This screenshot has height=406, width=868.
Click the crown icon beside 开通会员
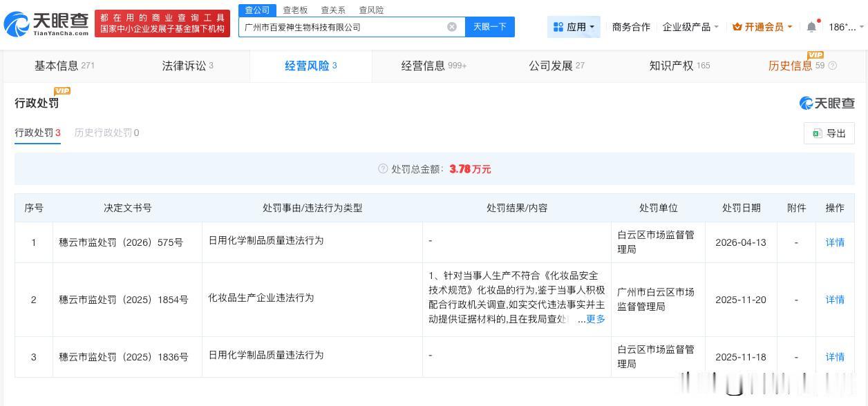pyautogui.click(x=737, y=27)
